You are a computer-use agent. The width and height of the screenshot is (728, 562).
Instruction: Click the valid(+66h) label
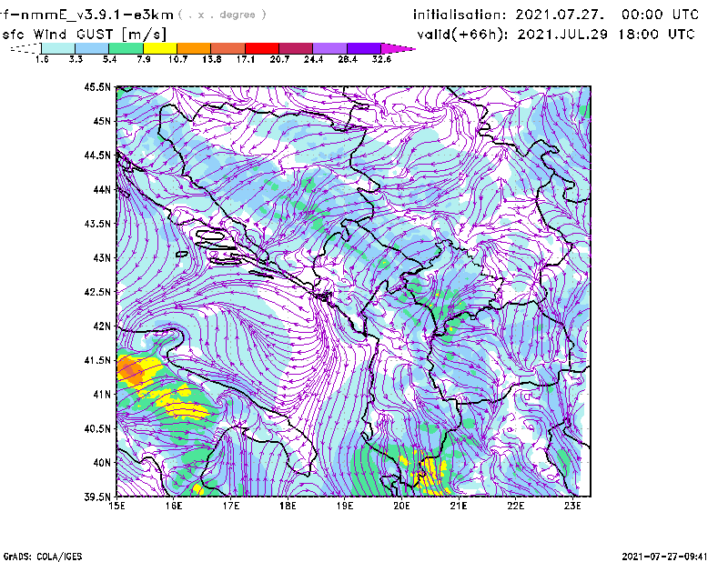pos(463,35)
